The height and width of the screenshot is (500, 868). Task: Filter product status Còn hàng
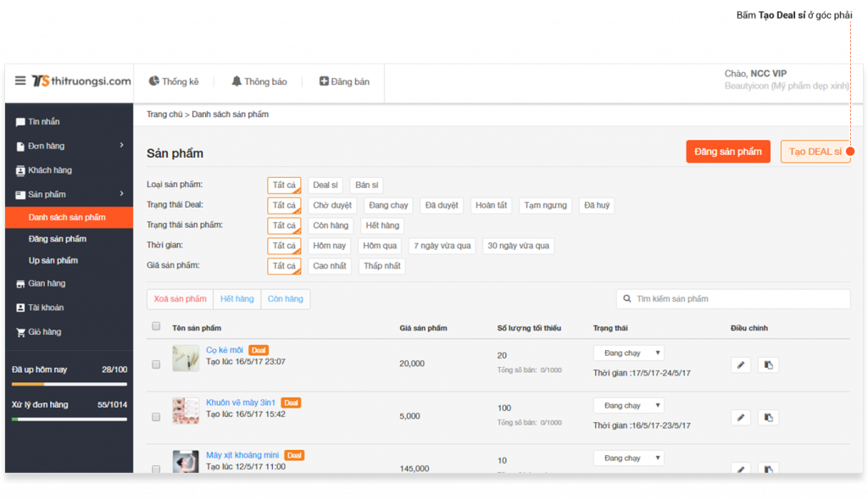(331, 225)
